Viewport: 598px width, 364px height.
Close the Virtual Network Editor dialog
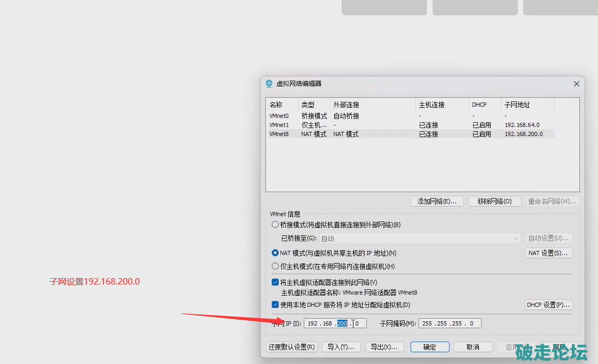pos(576,84)
